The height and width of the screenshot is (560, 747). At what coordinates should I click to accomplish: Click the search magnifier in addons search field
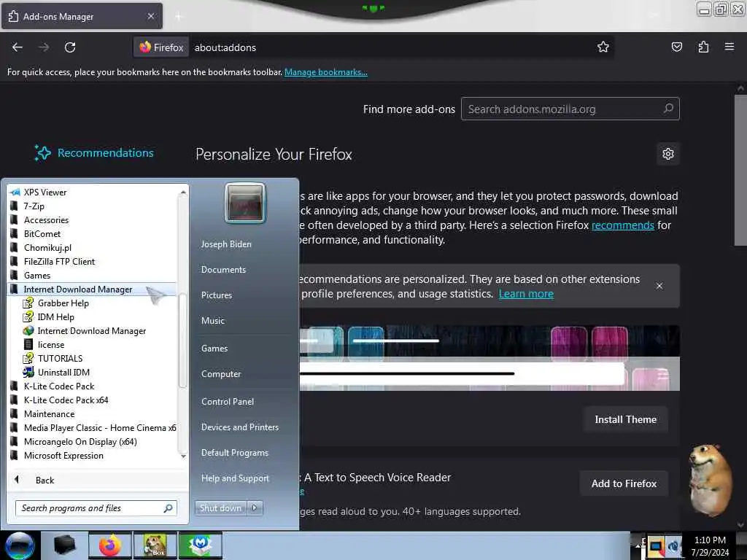pyautogui.click(x=668, y=109)
